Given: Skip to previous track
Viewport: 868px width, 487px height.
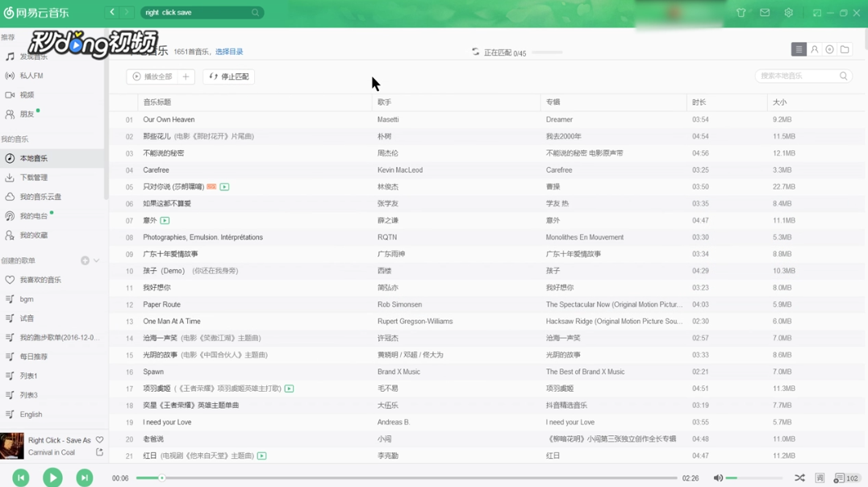Looking at the screenshot, I should pyautogui.click(x=20, y=477).
